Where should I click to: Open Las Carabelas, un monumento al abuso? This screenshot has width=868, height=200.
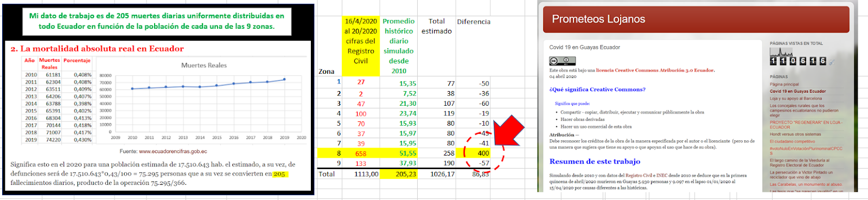[806, 184]
